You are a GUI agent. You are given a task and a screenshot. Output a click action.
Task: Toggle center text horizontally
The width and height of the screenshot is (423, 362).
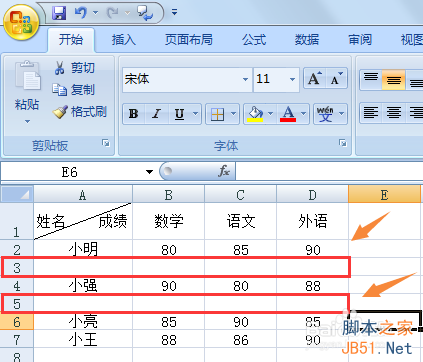coord(394,113)
